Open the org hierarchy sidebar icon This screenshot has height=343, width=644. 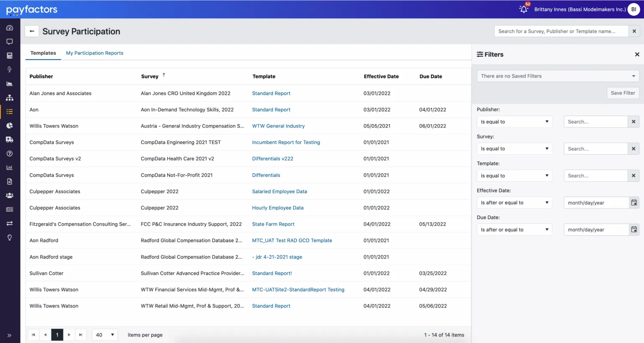click(x=10, y=98)
